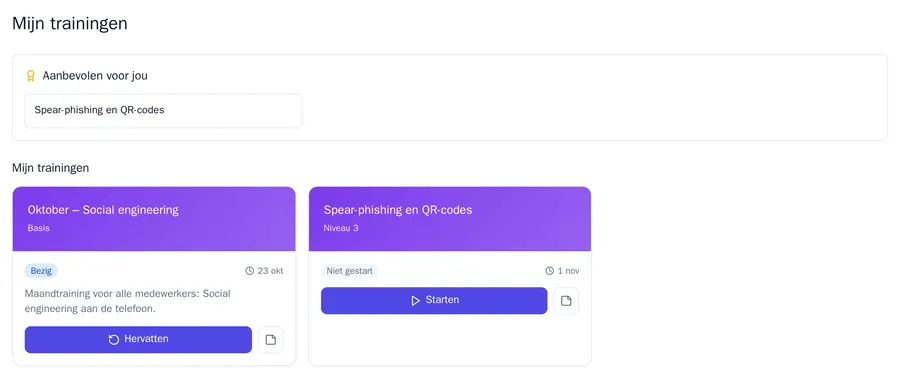Screen dimensions: 900x375
Task: Click the Niveau 3 level label
Action: 341,228
